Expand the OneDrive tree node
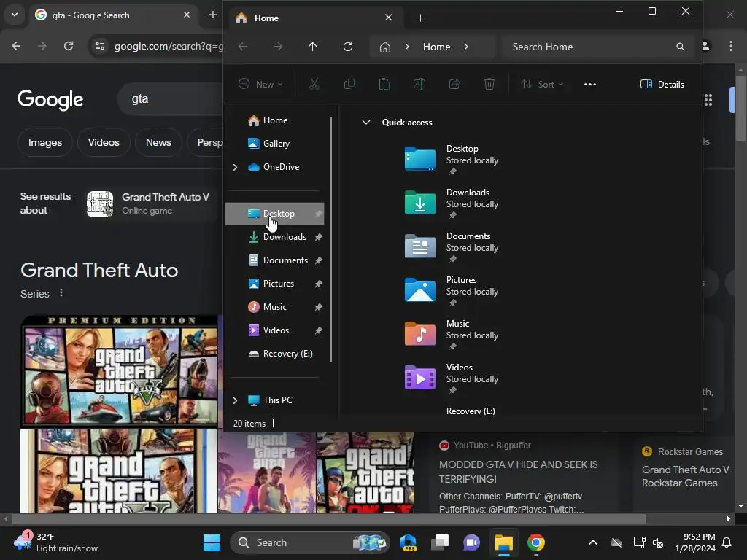 coord(235,167)
